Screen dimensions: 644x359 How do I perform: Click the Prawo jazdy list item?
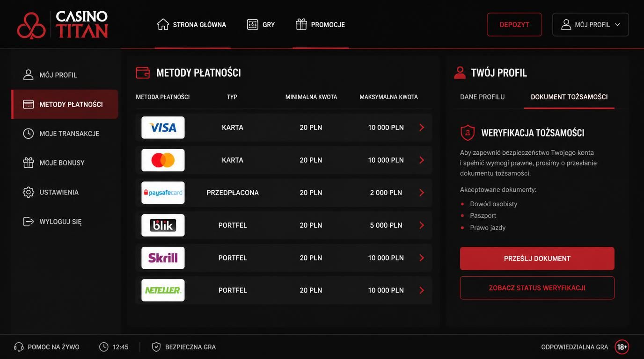tap(488, 228)
